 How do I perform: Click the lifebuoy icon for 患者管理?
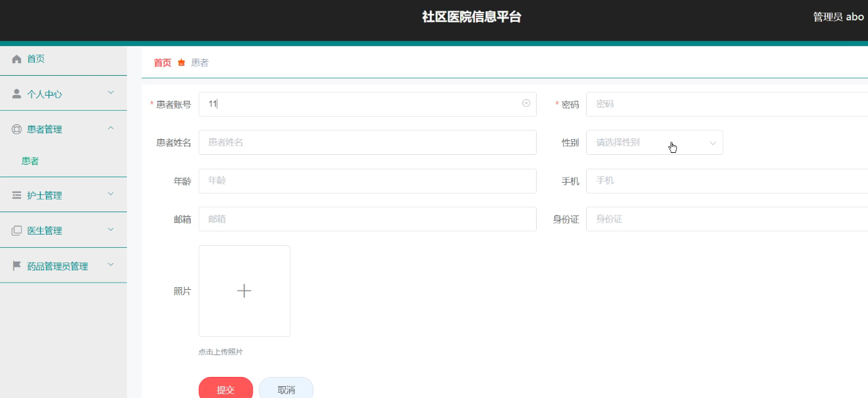(17, 130)
